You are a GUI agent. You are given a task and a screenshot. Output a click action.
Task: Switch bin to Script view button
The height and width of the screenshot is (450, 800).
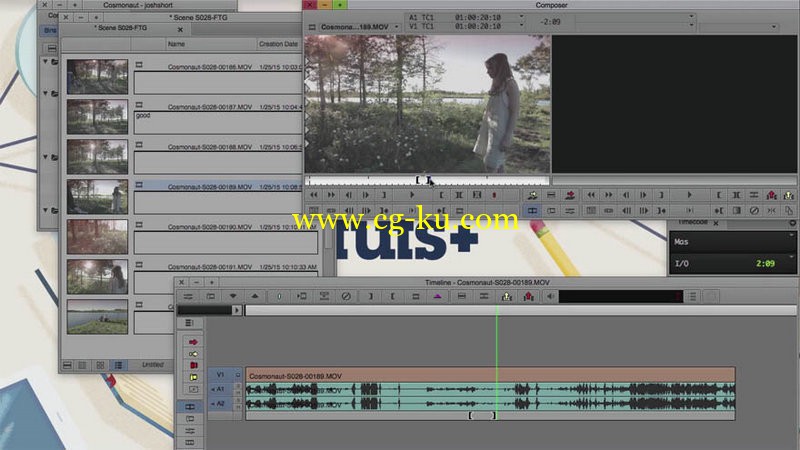pos(118,365)
